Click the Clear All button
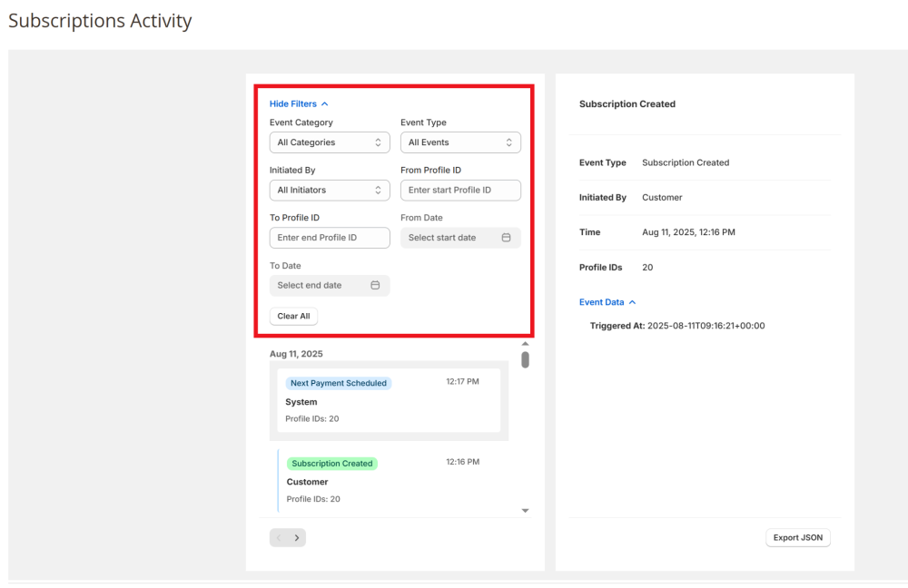The image size is (908, 588). click(293, 316)
